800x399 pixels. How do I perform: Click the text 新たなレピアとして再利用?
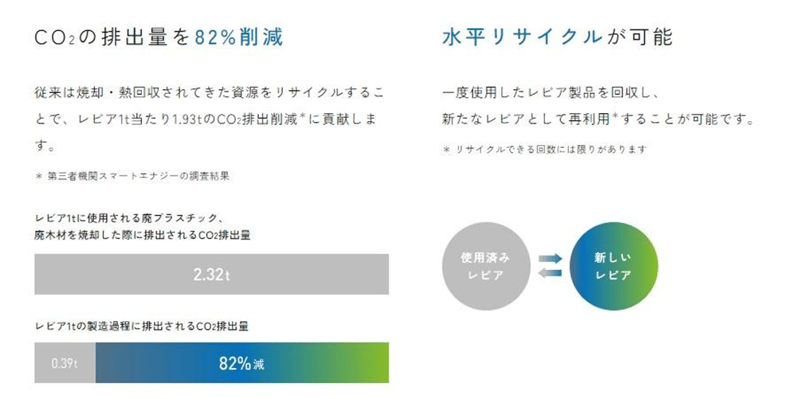[526, 120]
